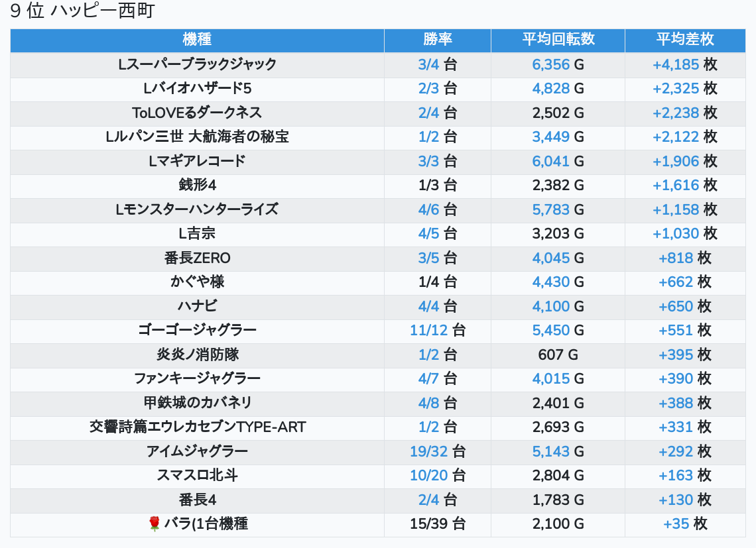756x548 pixels.
Task: Select the ゴーゴージャグラー machine name
Action: click(x=197, y=331)
